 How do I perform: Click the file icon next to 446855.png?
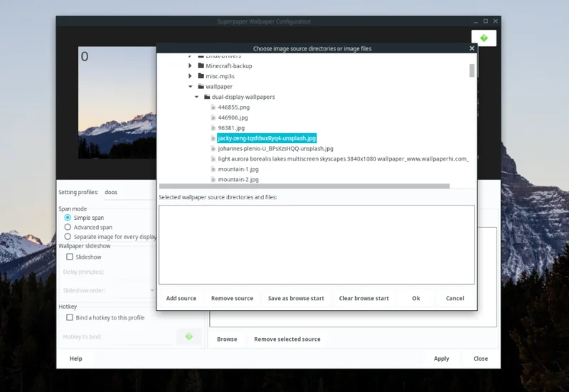(213, 107)
